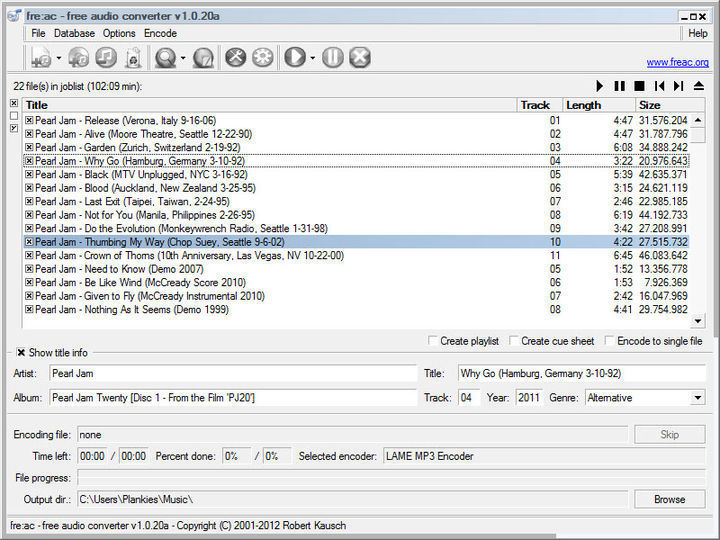Viewport: 720px width, 540px height.
Task: Uncheck the Alive (Moore Theatre) track
Action: click(29, 134)
